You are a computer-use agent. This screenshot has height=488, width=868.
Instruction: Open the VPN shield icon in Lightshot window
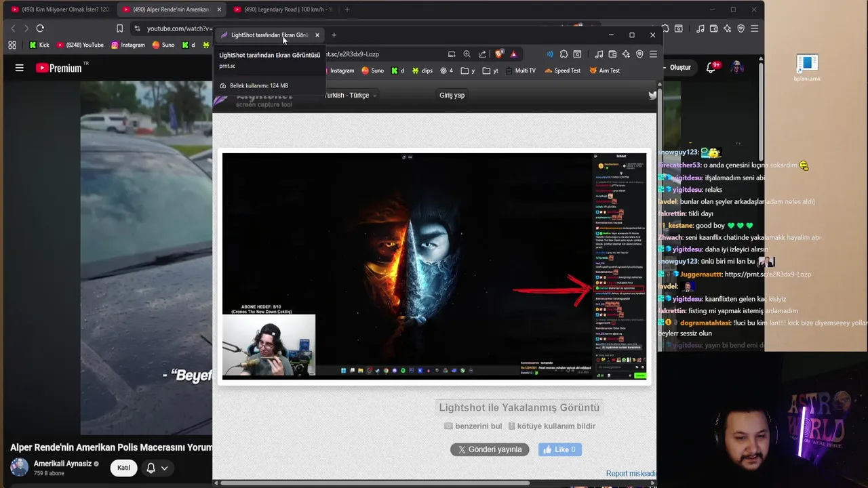click(639, 54)
